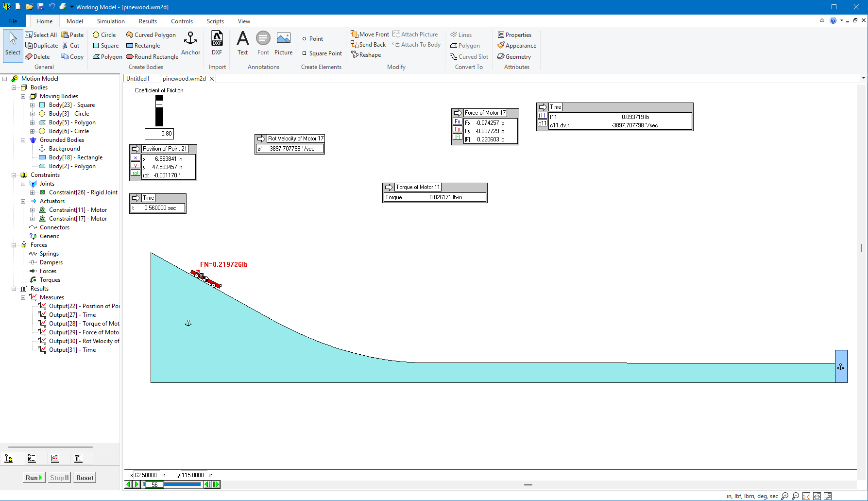This screenshot has width=868, height=501.
Task: Collapse the Constraints tree node
Action: click(14, 175)
